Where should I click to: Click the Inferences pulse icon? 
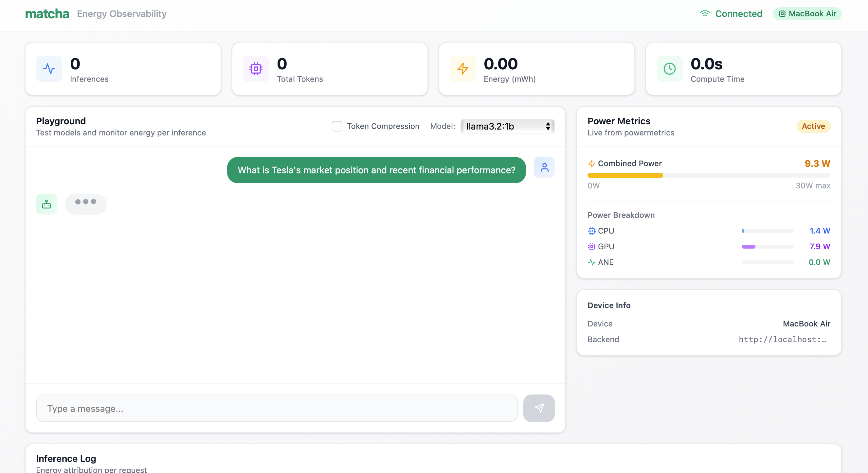pyautogui.click(x=49, y=69)
